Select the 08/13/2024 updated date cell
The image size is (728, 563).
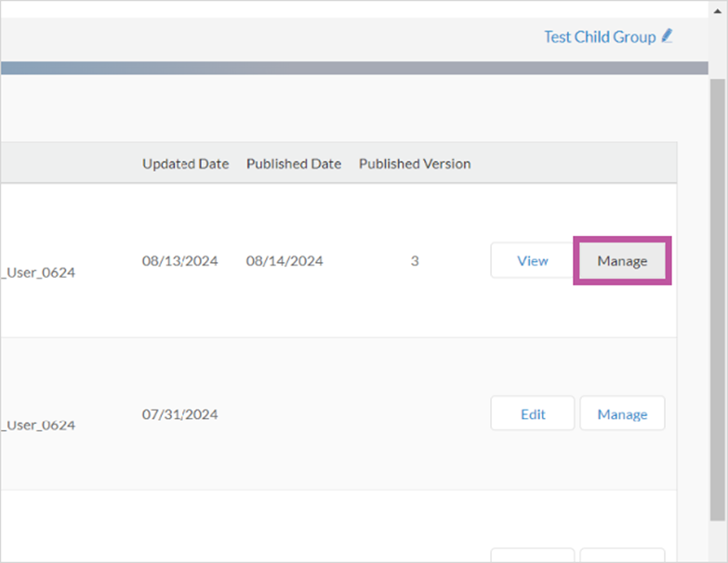coord(179,261)
